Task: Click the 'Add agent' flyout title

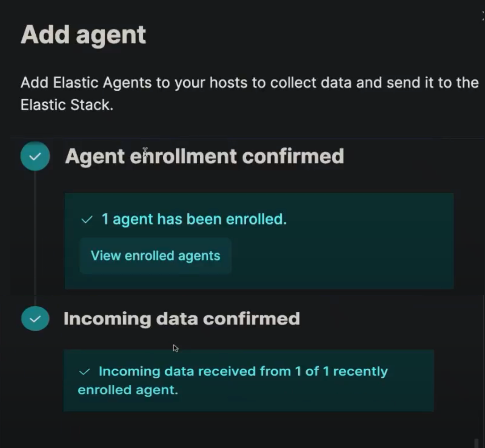Action: pyautogui.click(x=83, y=35)
